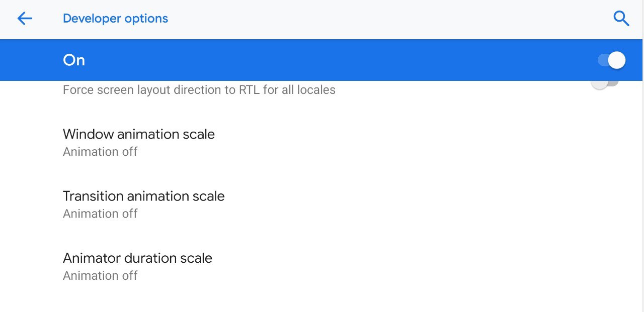The width and height of the screenshot is (644, 312).
Task: Click the Developer options page title
Action: [116, 19]
